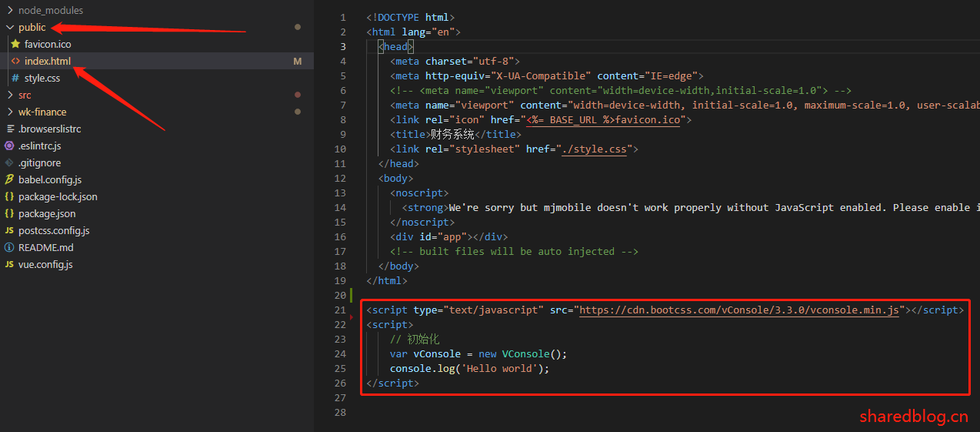
Task: Click the public folder change dot
Action: tap(298, 27)
